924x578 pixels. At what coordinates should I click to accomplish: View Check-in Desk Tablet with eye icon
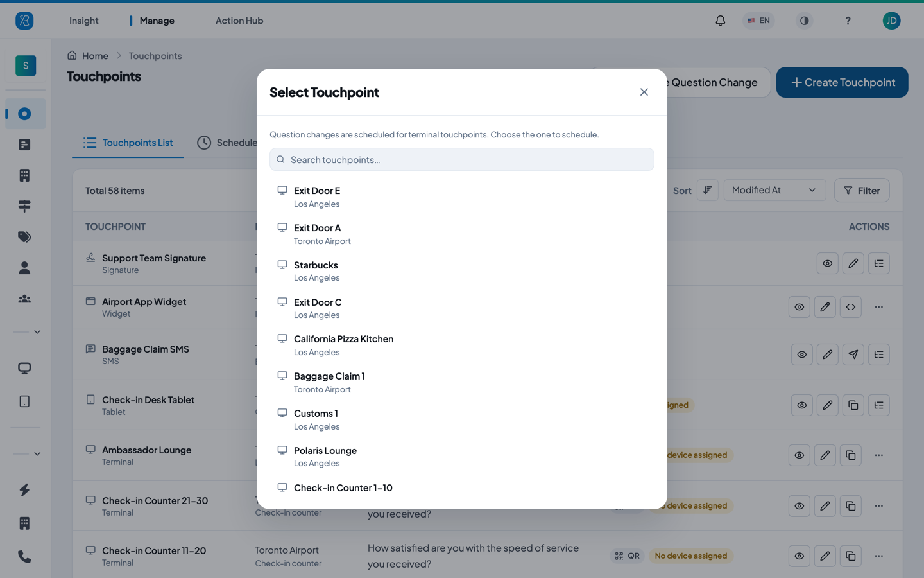click(801, 405)
